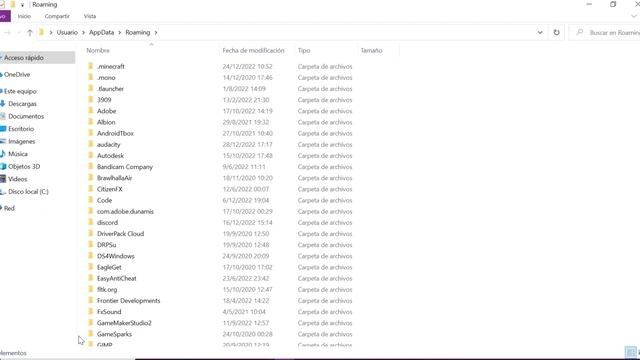Click the Up one level arrow
This screenshot has width=640, height=360.
pyautogui.click(x=30, y=33)
